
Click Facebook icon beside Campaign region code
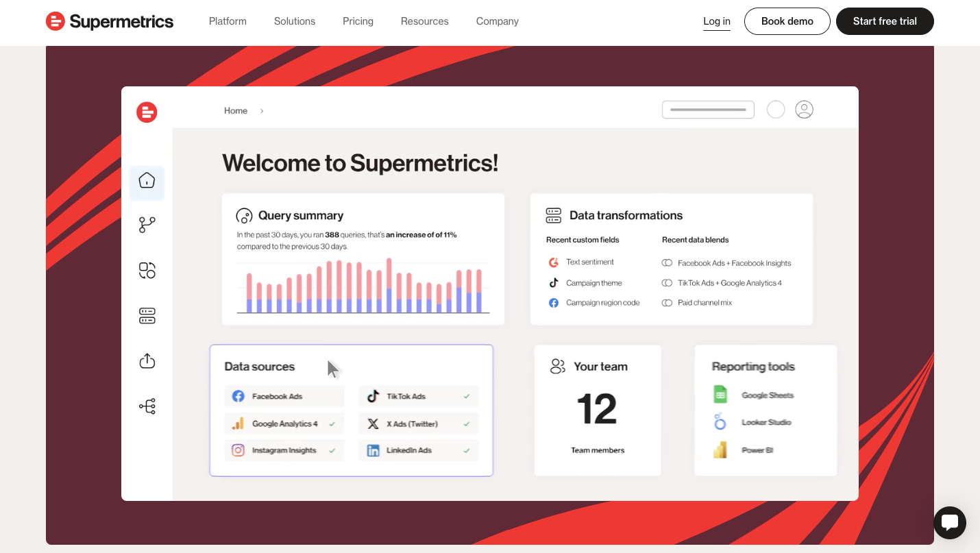tap(554, 303)
